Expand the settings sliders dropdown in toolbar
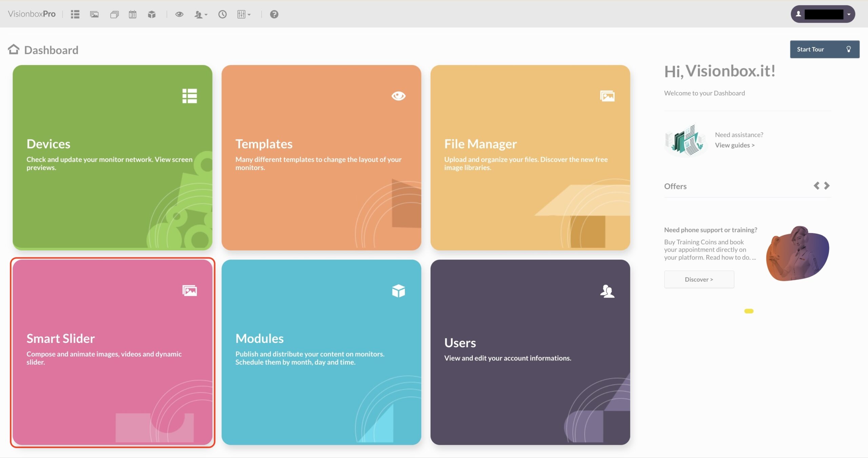 coord(244,14)
